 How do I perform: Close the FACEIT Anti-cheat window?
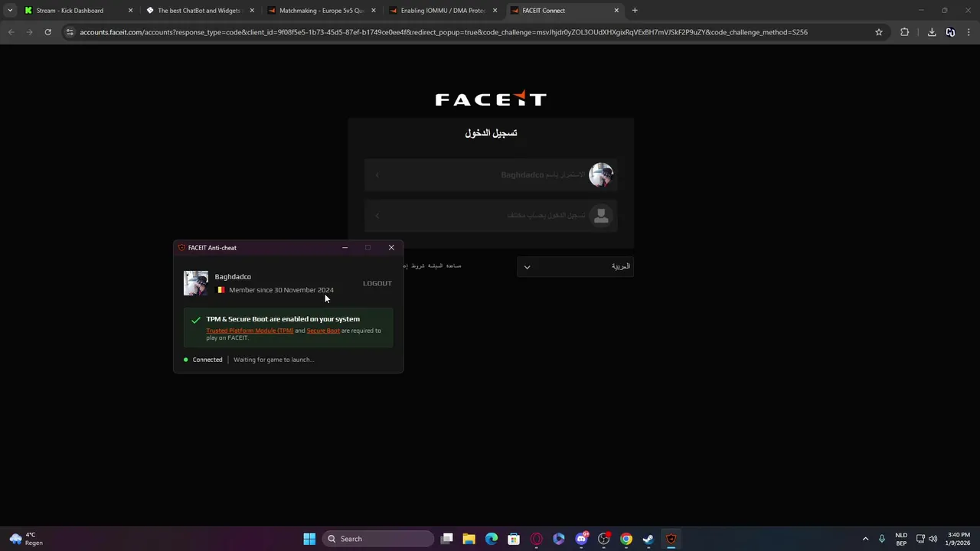[391, 248]
